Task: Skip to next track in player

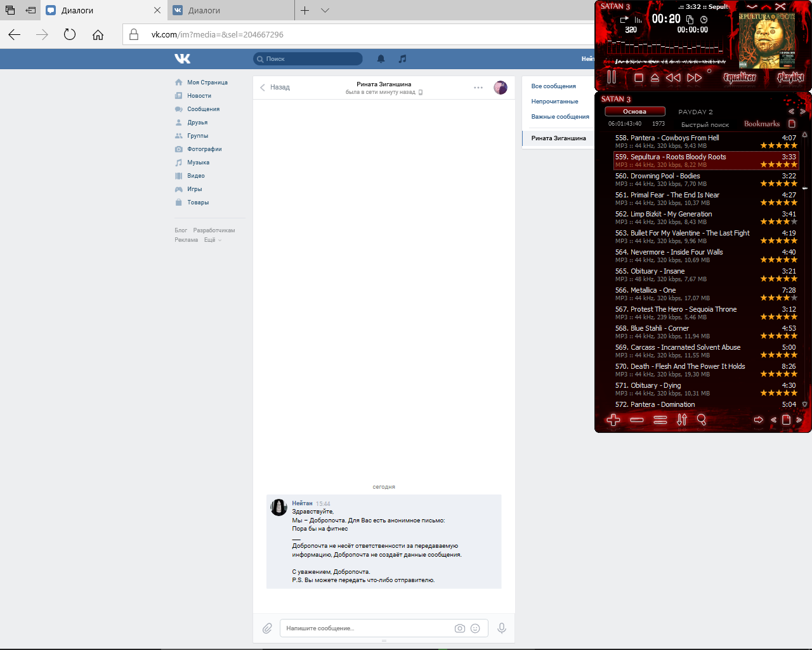Action: pyautogui.click(x=695, y=77)
